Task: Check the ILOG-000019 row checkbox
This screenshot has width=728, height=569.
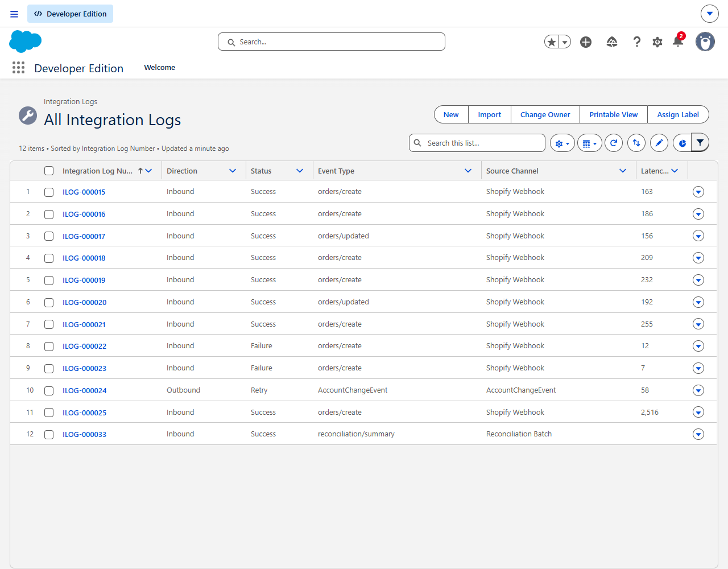Action: coord(49,281)
